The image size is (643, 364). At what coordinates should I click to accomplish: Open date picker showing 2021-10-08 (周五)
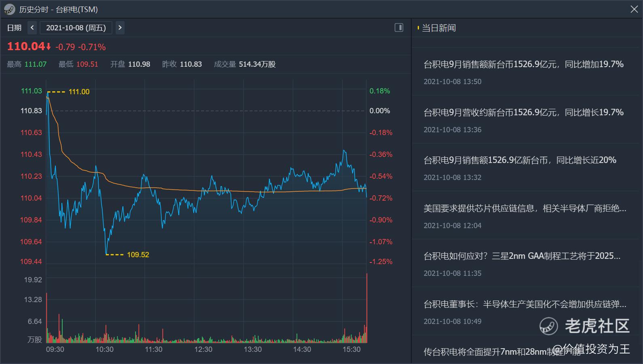[x=76, y=28]
